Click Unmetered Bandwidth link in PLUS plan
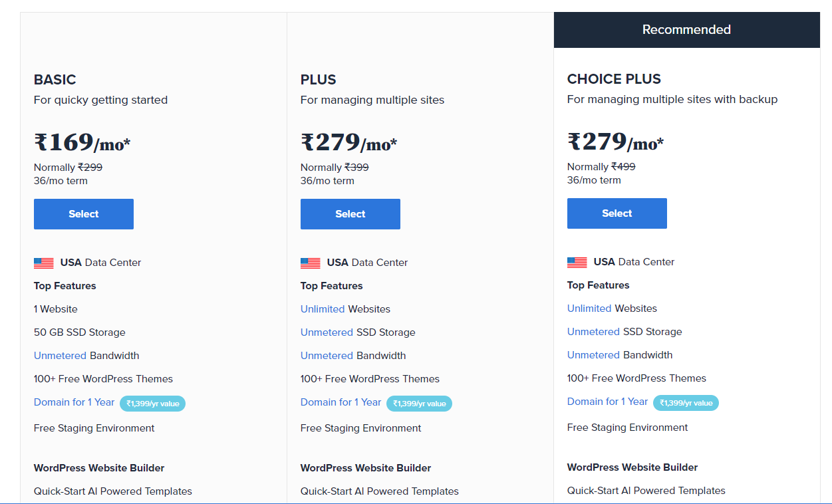Viewport: 832px width, 504px height. pyautogui.click(x=327, y=356)
